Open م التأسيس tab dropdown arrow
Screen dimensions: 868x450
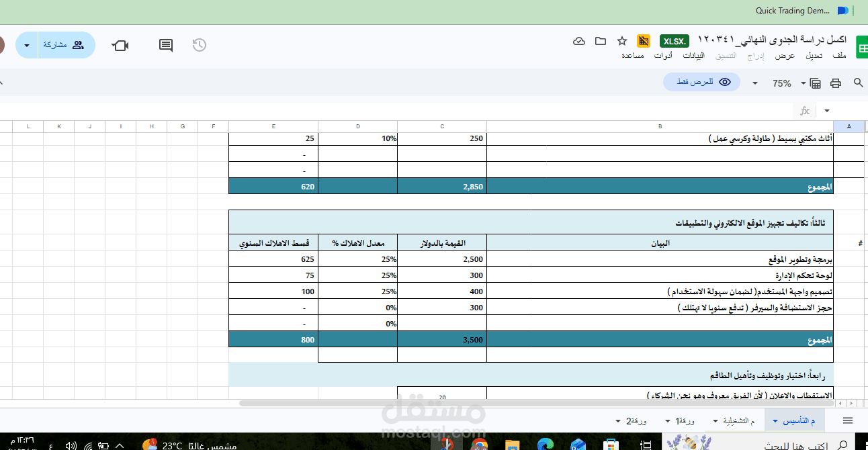pos(776,421)
